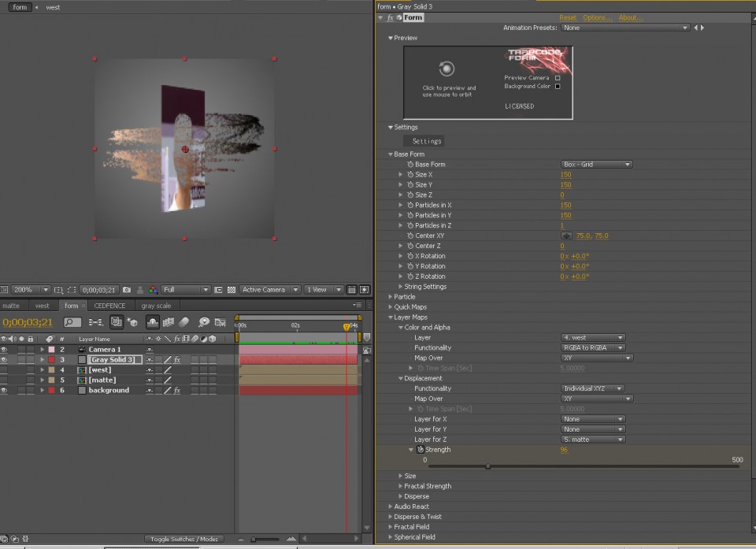
Task: Show the west layer using eye column
Action: [x=4, y=369]
